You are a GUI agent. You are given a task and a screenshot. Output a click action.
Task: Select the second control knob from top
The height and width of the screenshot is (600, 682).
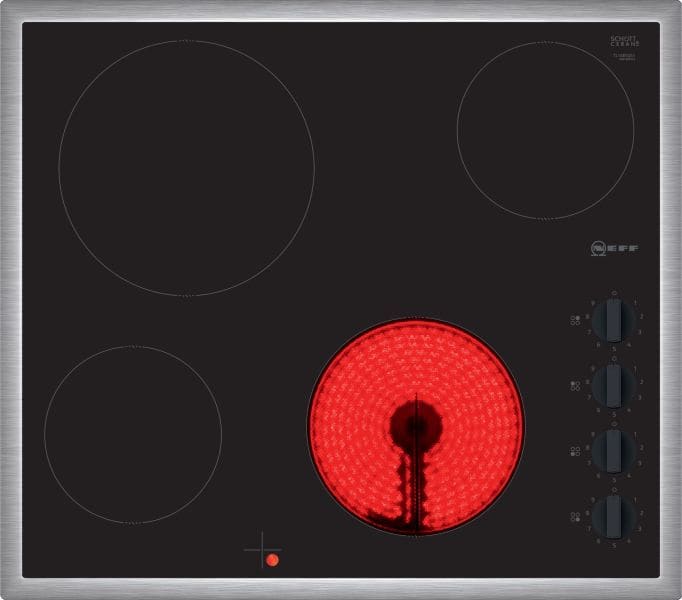coord(614,386)
